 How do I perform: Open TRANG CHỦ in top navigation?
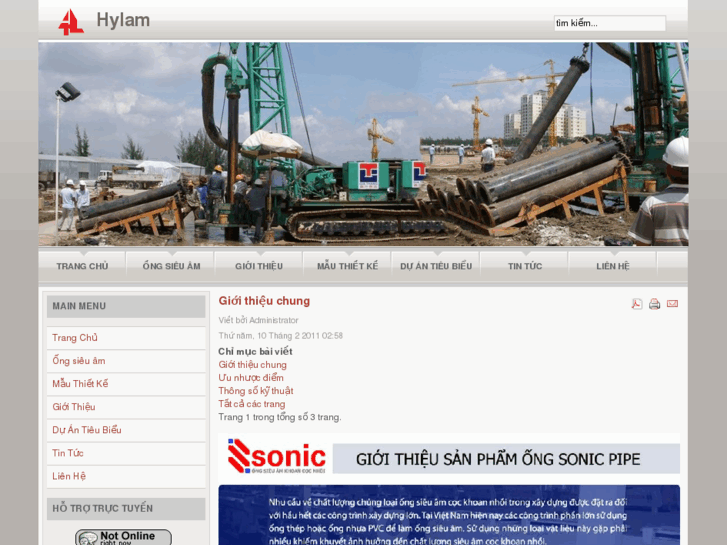click(x=82, y=266)
